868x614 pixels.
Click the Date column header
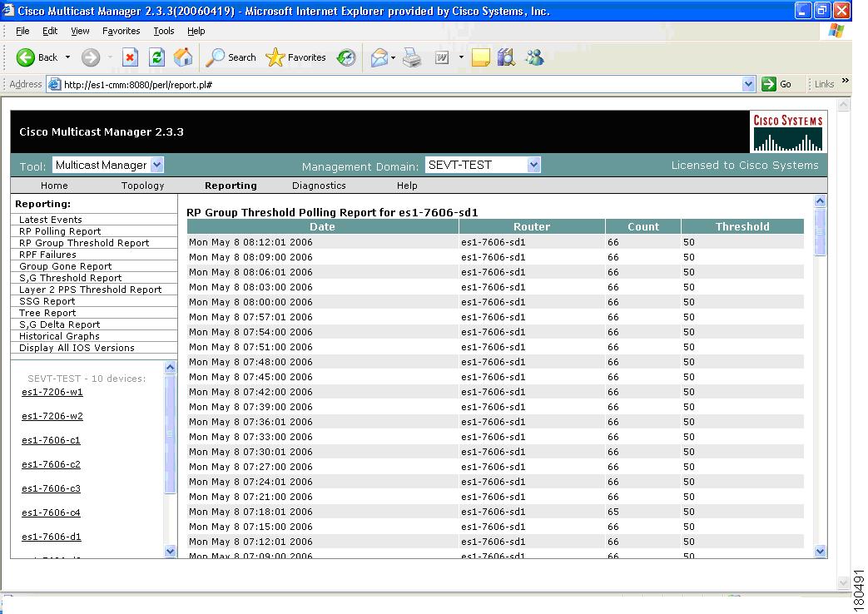323,226
